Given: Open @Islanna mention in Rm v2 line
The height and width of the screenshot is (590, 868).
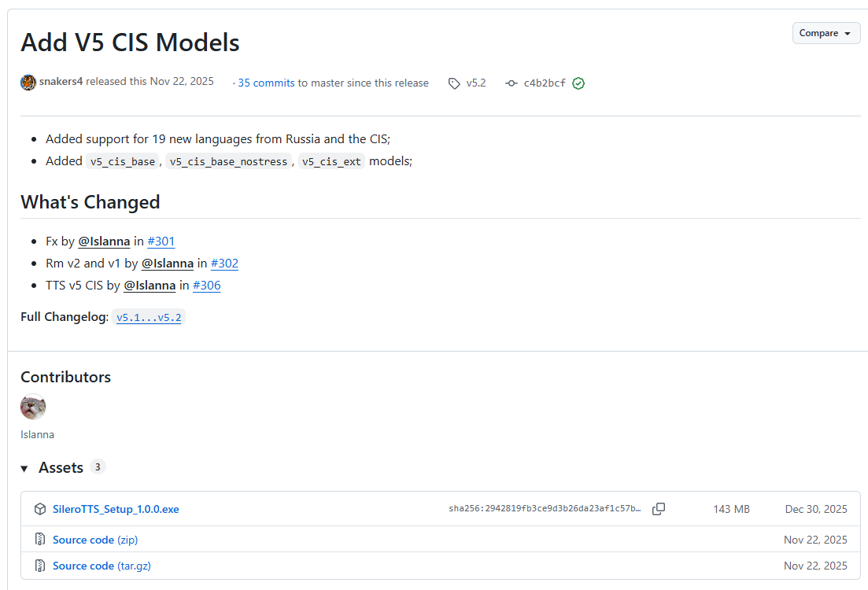Looking at the screenshot, I should 168,264.
